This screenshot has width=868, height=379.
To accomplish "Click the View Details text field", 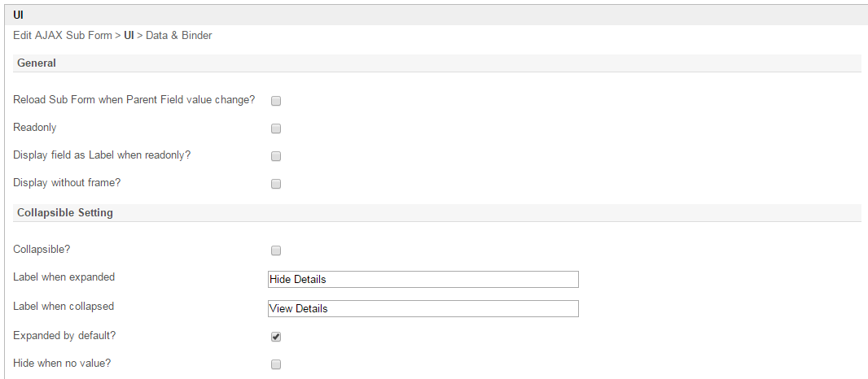I will [x=423, y=308].
